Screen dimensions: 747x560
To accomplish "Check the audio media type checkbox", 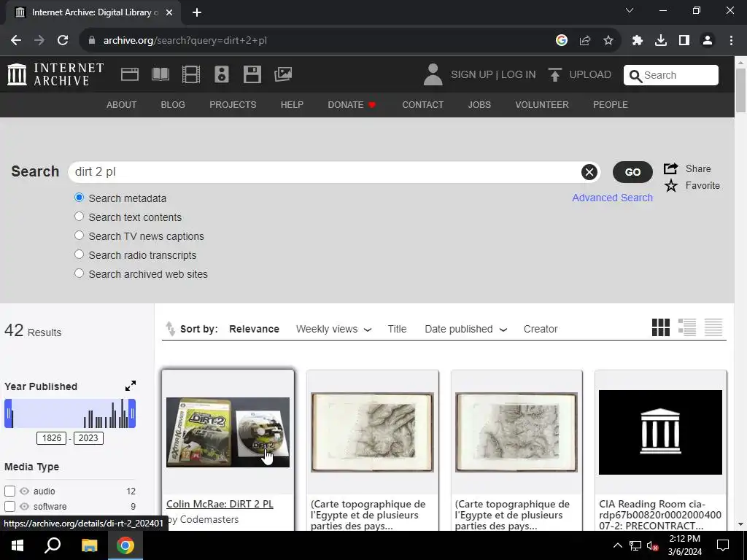I will (x=10, y=491).
